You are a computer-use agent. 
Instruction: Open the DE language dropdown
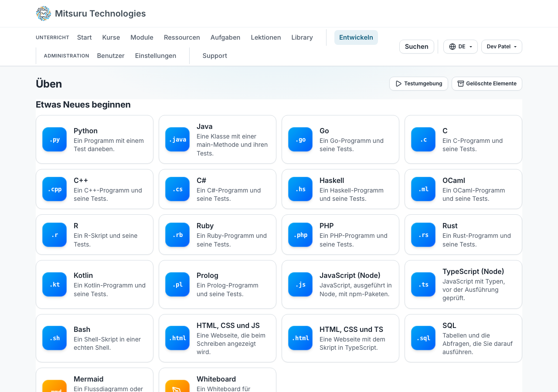click(x=460, y=47)
